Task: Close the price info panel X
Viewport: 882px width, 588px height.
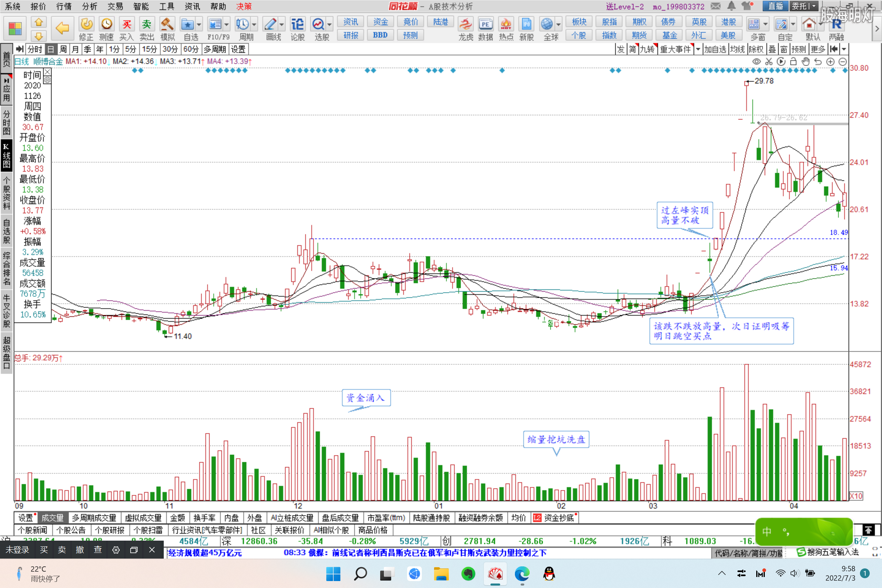Action: pyautogui.click(x=47, y=72)
